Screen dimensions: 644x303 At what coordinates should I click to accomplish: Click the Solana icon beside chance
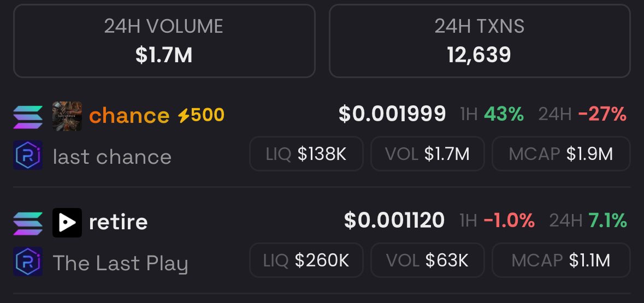point(28,117)
